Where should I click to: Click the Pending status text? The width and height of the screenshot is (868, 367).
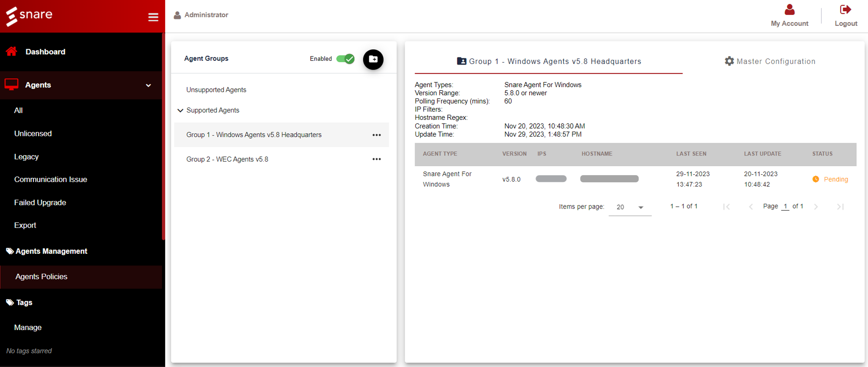click(836, 179)
